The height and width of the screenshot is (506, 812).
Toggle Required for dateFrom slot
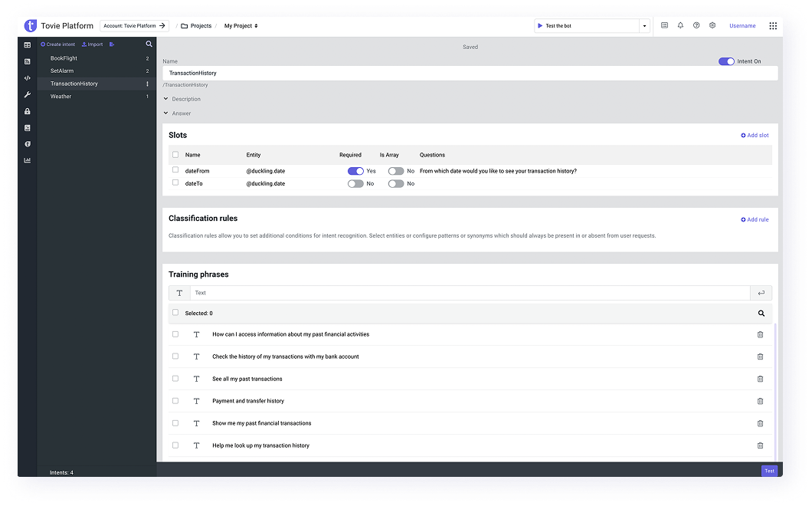[355, 171]
